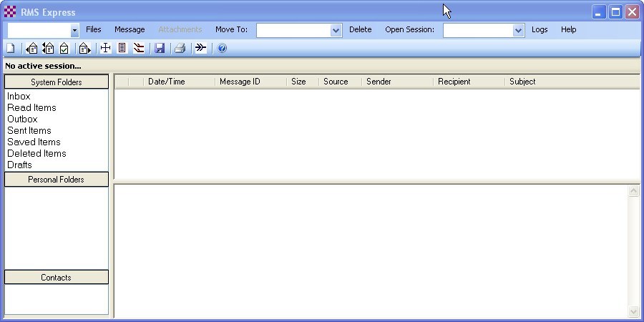Open the Message menu
Screen dimensions: 644x322
(130, 29)
